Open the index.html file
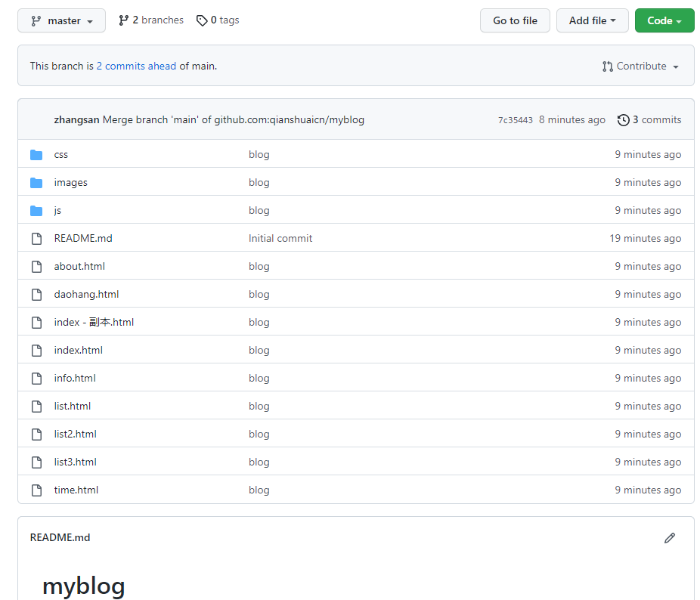The height and width of the screenshot is (600, 700). 78,351
